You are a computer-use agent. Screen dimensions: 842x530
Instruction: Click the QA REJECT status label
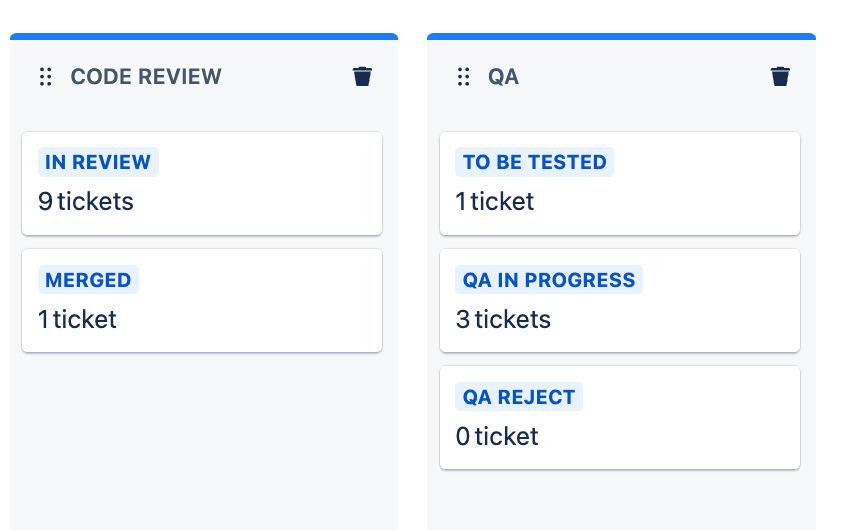click(519, 397)
